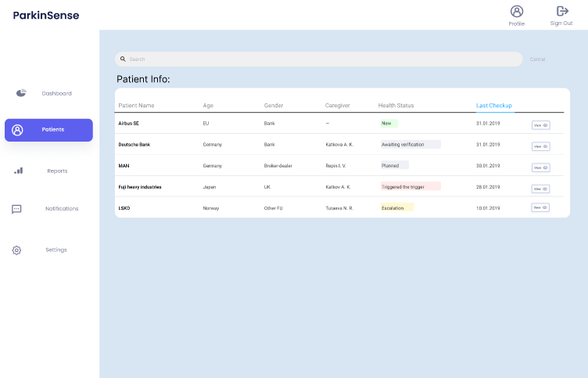Image resolution: width=588 pixels, height=378 pixels.
Task: View the LSKO patient record
Action: pyautogui.click(x=540, y=207)
